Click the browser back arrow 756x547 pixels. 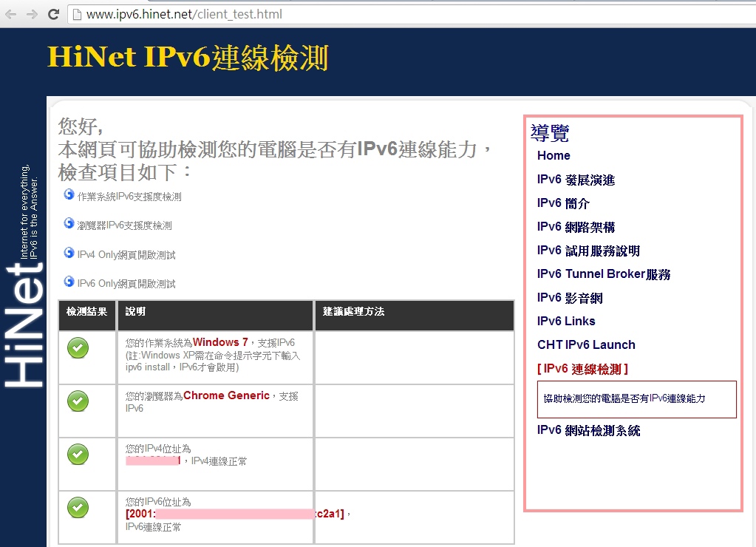(x=10, y=15)
